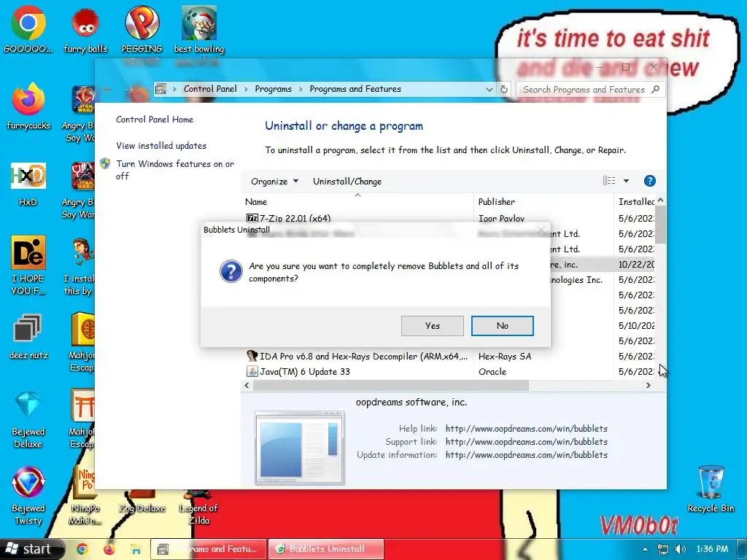Open the top Angry Birds Star Wars desktop icon
The image size is (747, 560).
[x=79, y=113]
